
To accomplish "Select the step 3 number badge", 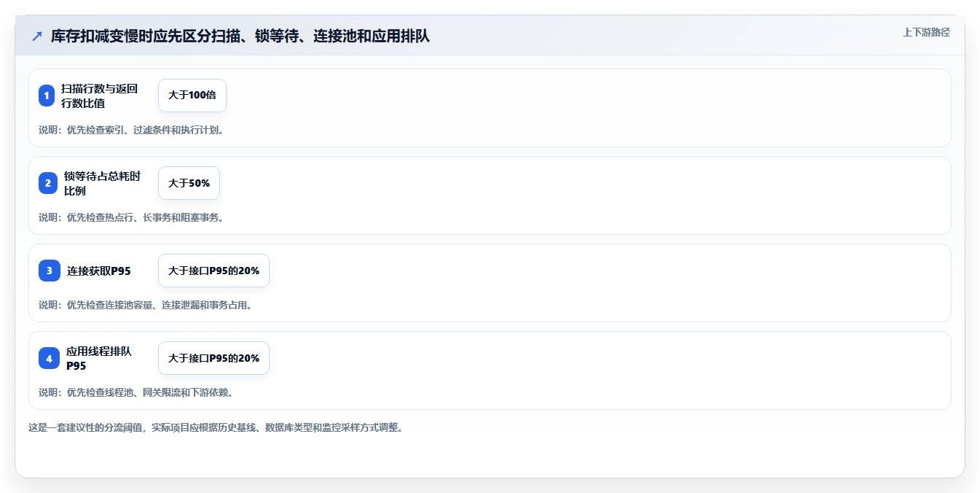I will tap(50, 271).
